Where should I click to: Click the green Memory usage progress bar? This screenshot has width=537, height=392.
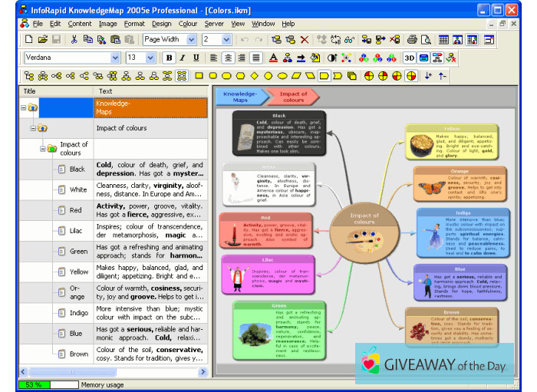click(33, 384)
